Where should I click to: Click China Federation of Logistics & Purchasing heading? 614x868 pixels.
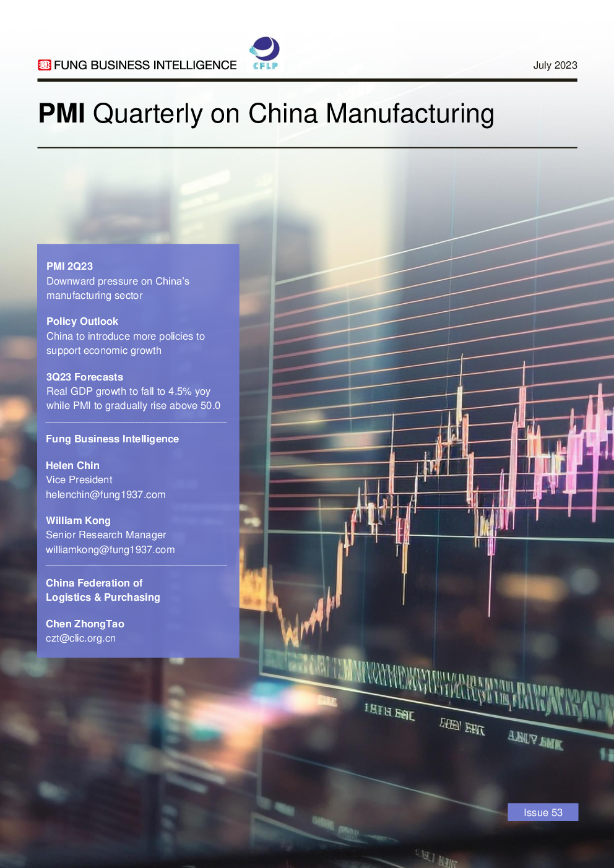(103, 590)
